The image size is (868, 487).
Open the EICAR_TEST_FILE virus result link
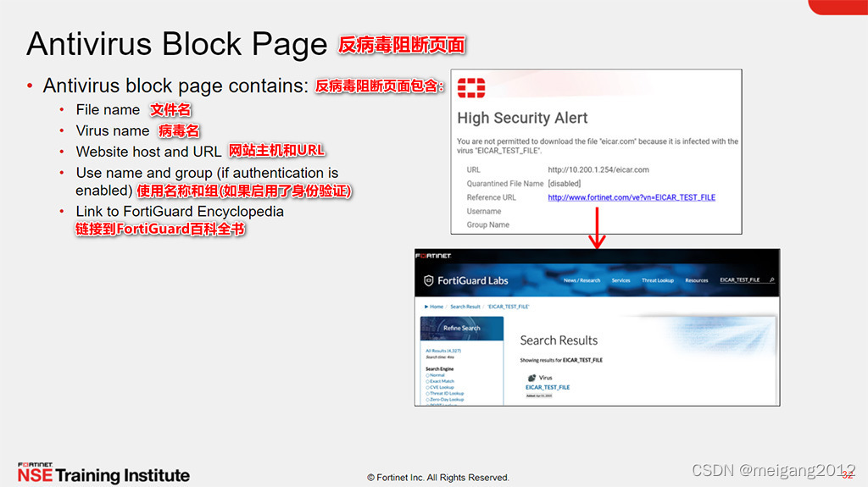[548, 387]
